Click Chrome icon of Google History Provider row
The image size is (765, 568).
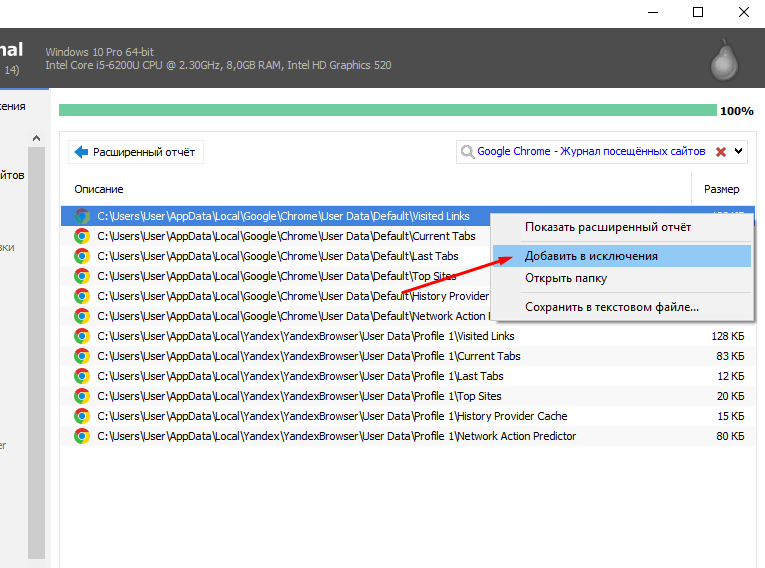(x=82, y=296)
